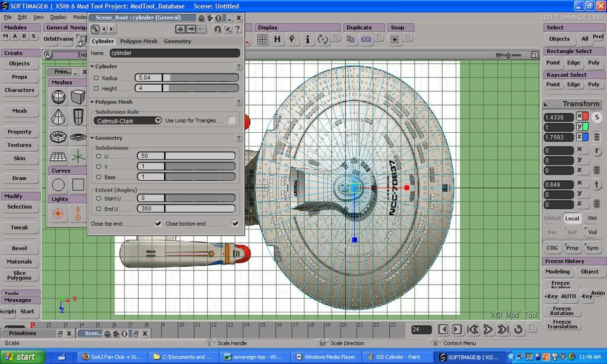This screenshot has width=607, height=364.
Task: Select the disc mesh primitive
Action: [78, 136]
